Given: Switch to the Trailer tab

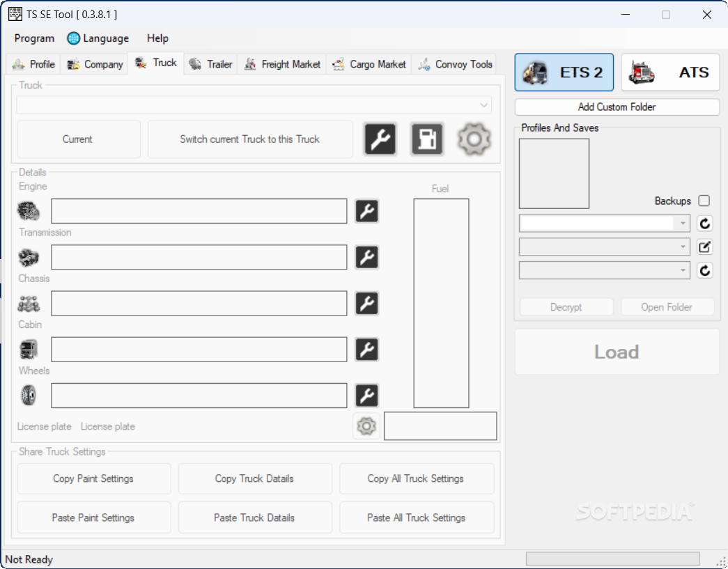Looking at the screenshot, I should coord(210,64).
